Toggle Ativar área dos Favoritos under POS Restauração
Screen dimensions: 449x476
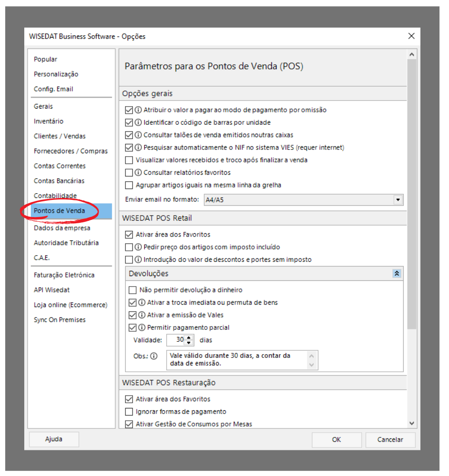tap(129, 399)
